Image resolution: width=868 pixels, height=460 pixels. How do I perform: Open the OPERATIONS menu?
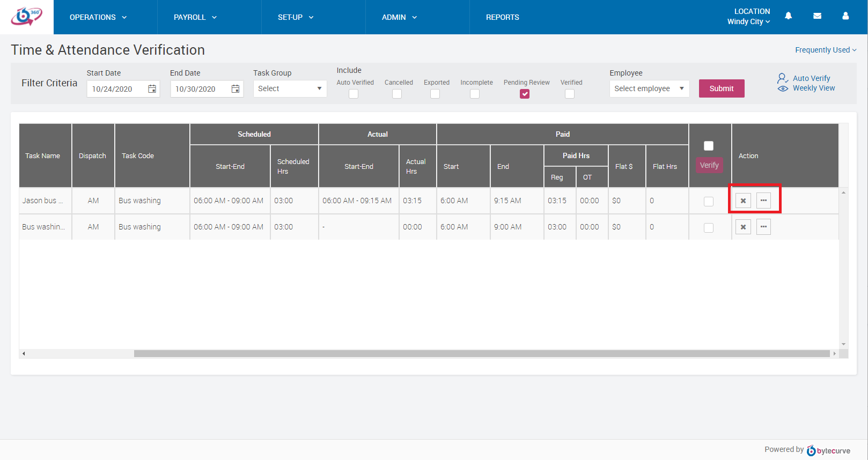98,17
